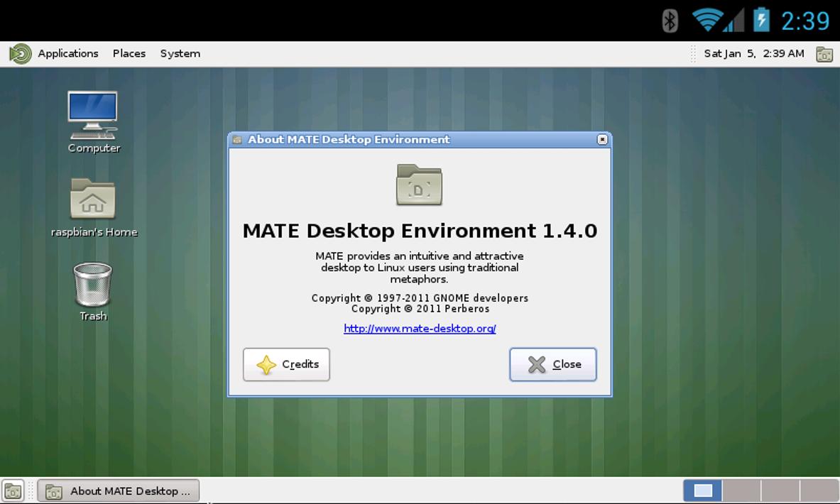Click the date and time clock applet
840x504 pixels.
(x=754, y=53)
